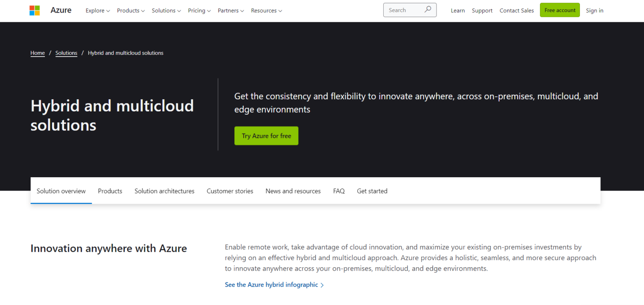
Task: Click the Free account button
Action: 560,10
